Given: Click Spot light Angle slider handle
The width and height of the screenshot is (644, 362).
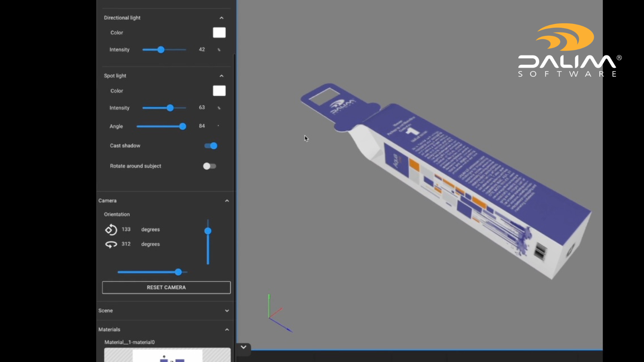Looking at the screenshot, I should pyautogui.click(x=183, y=126).
